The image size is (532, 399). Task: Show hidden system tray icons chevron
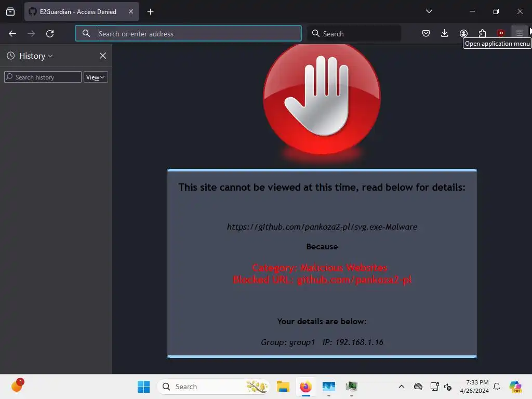coord(402,387)
